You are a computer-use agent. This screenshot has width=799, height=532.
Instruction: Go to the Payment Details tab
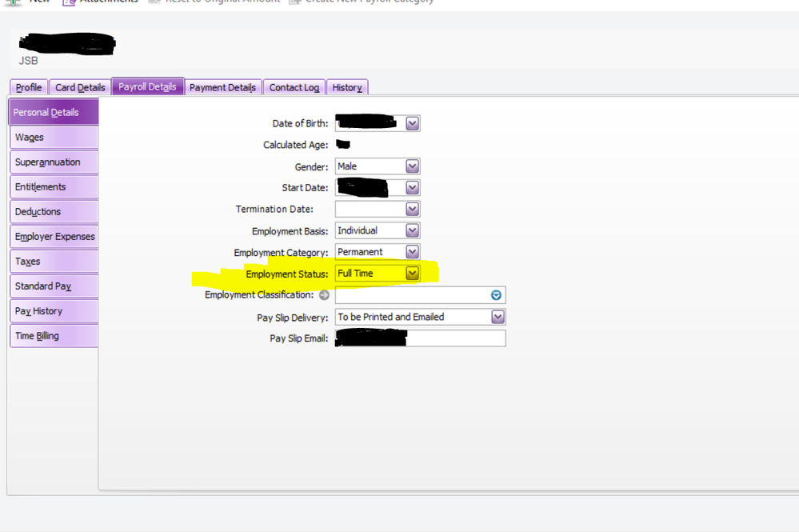tap(222, 87)
